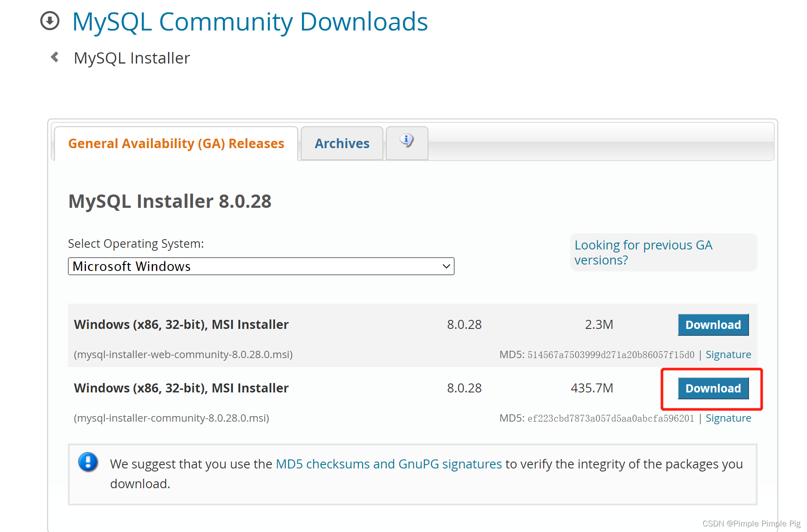Open the MySQL Community Downloads heading link
The width and height of the screenshot is (807, 532).
(x=250, y=21)
